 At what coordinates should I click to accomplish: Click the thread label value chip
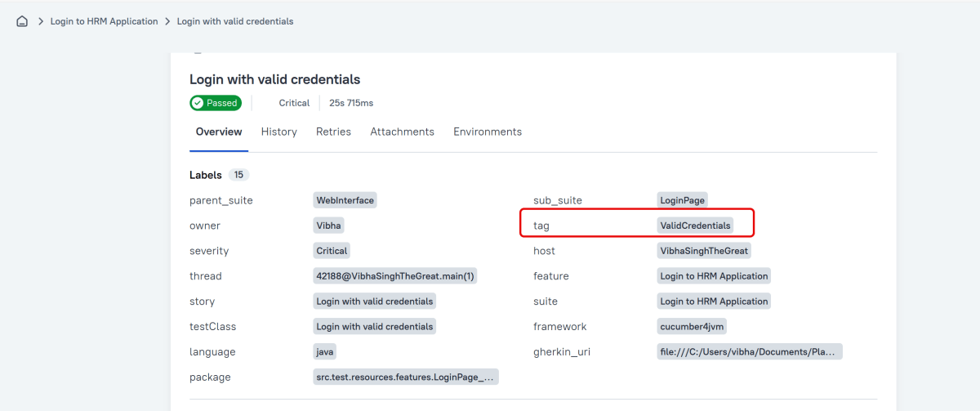pos(395,276)
